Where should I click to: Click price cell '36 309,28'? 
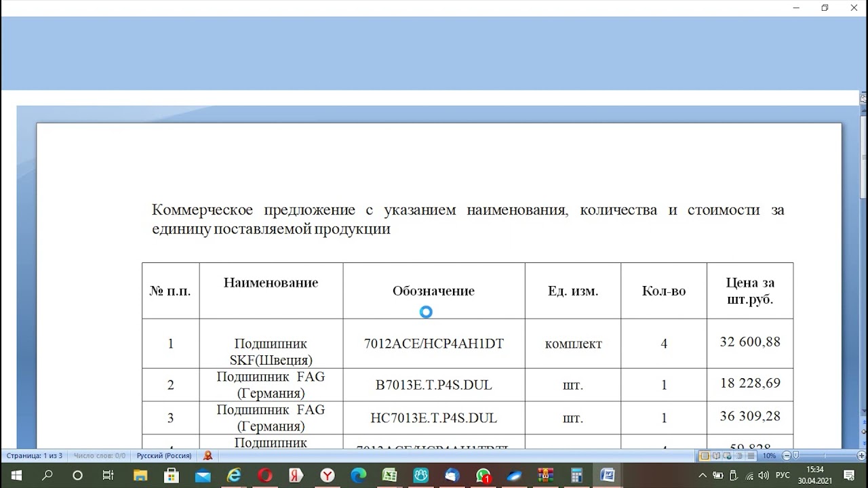pyautogui.click(x=750, y=416)
